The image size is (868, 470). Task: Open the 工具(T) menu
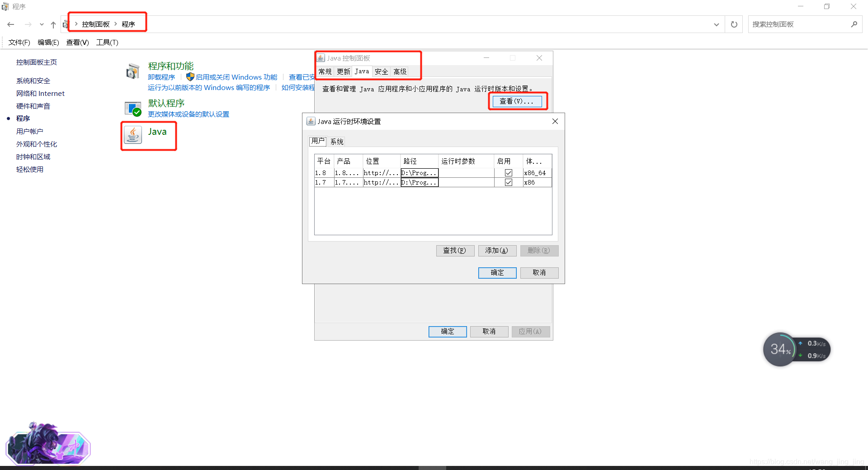107,42
